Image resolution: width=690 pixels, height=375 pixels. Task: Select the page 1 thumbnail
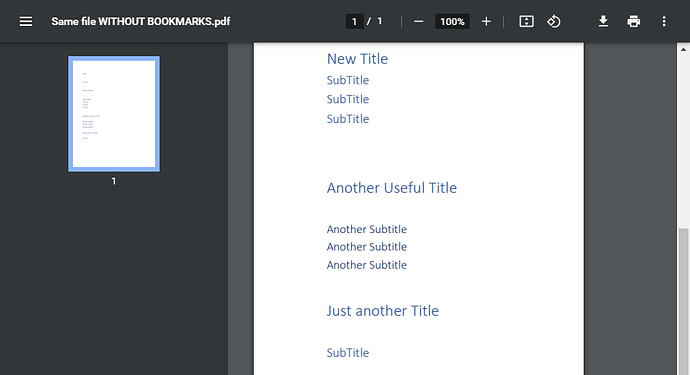[114, 114]
